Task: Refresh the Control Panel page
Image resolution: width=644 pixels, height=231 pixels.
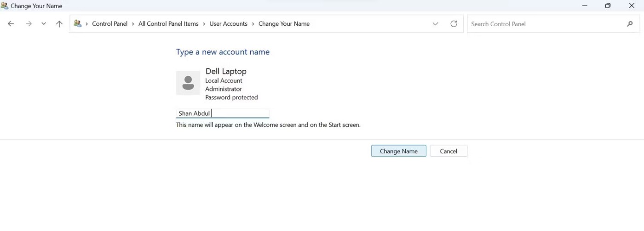Action: click(454, 24)
